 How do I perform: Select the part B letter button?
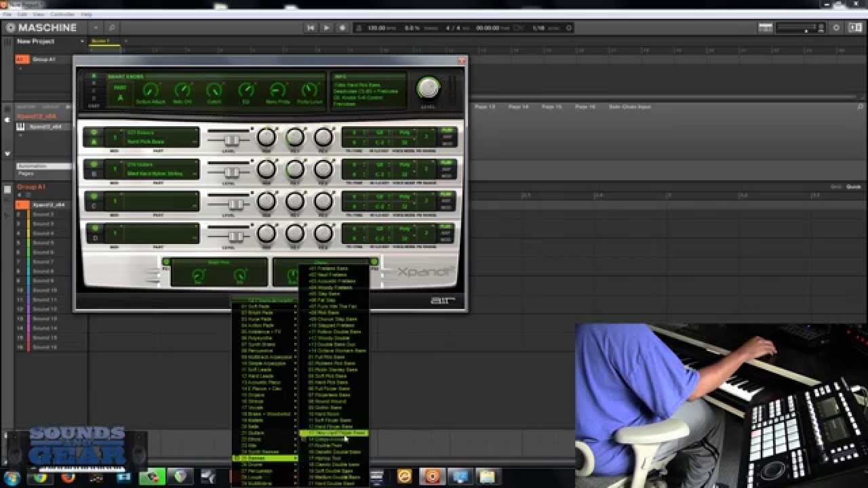(94, 174)
